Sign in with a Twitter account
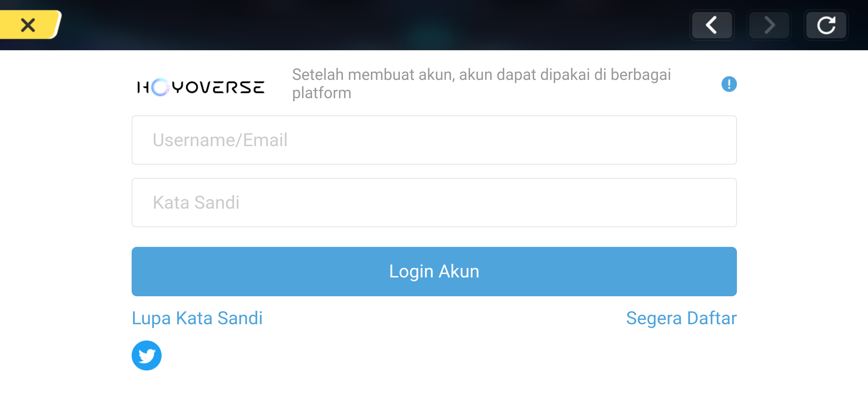868x411 pixels. [146, 355]
